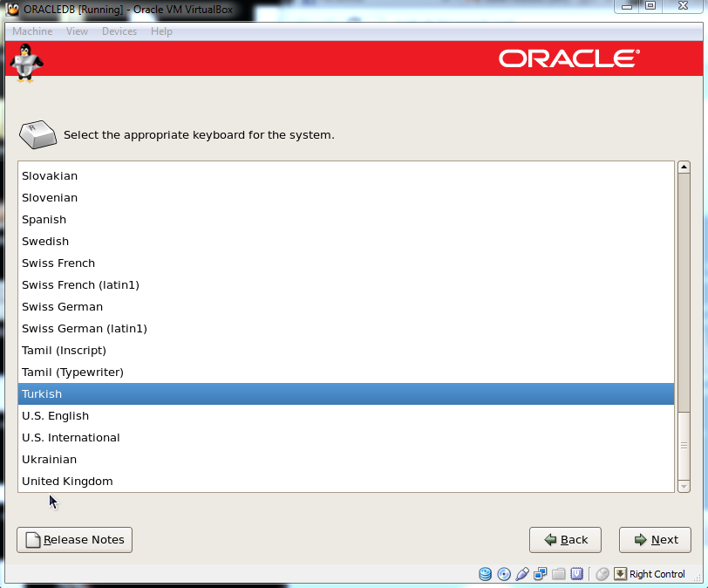Open the Devices menu
The height and width of the screenshot is (588, 708).
pyautogui.click(x=119, y=31)
